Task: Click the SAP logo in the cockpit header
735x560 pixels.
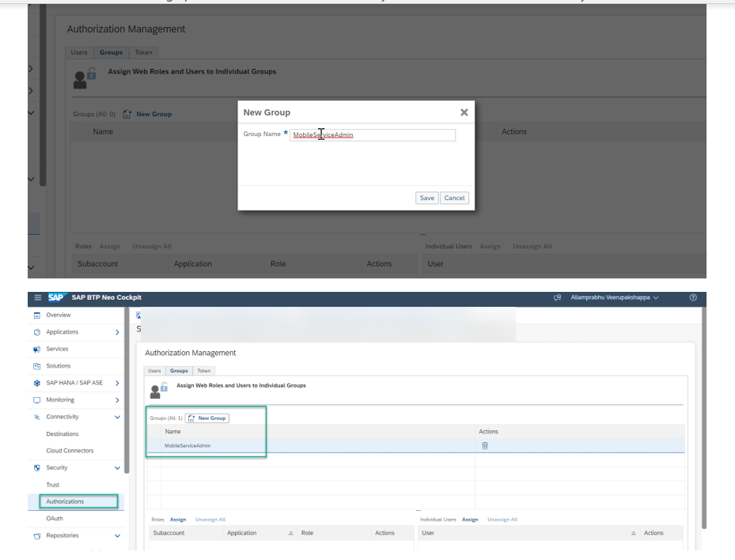Action: click(x=56, y=297)
